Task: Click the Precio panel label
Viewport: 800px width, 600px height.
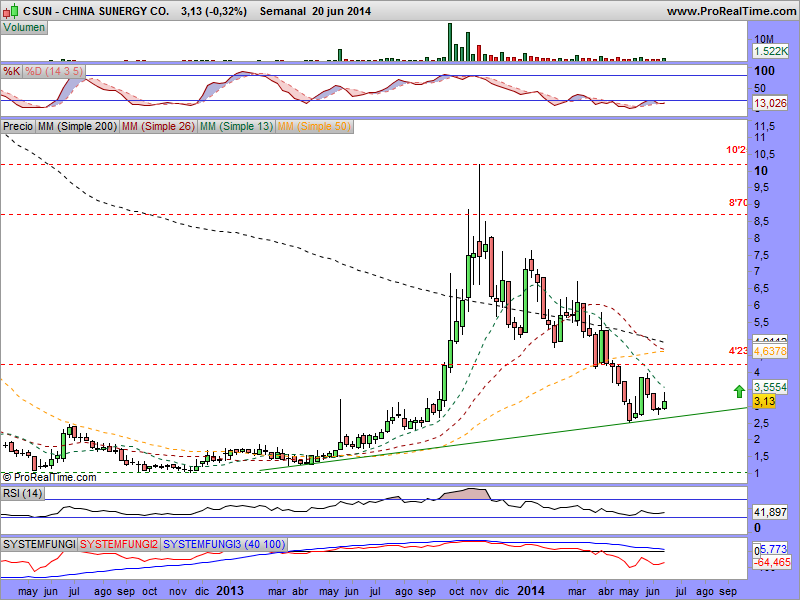Action: (x=18, y=127)
